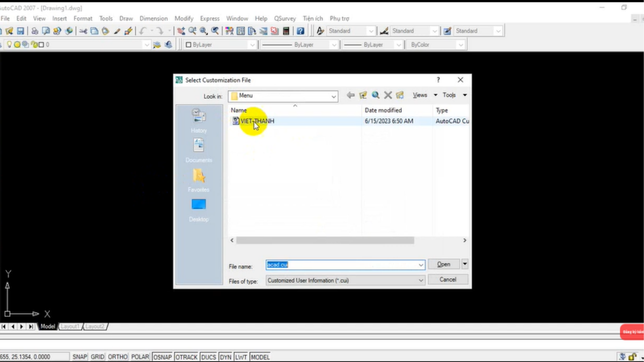
Task: Expand the Files of type dropdown
Action: pos(421,280)
